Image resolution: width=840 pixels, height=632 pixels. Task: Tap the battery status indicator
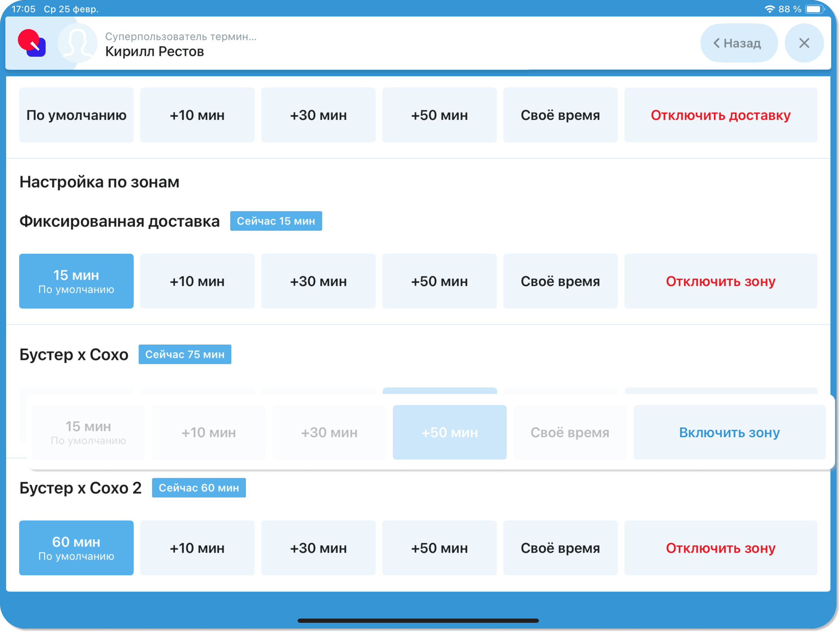click(814, 9)
